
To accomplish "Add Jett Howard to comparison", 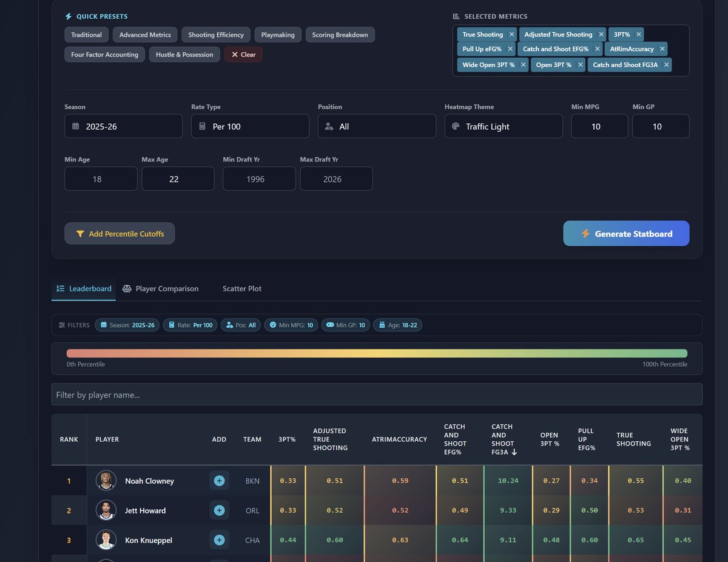I will click(219, 510).
